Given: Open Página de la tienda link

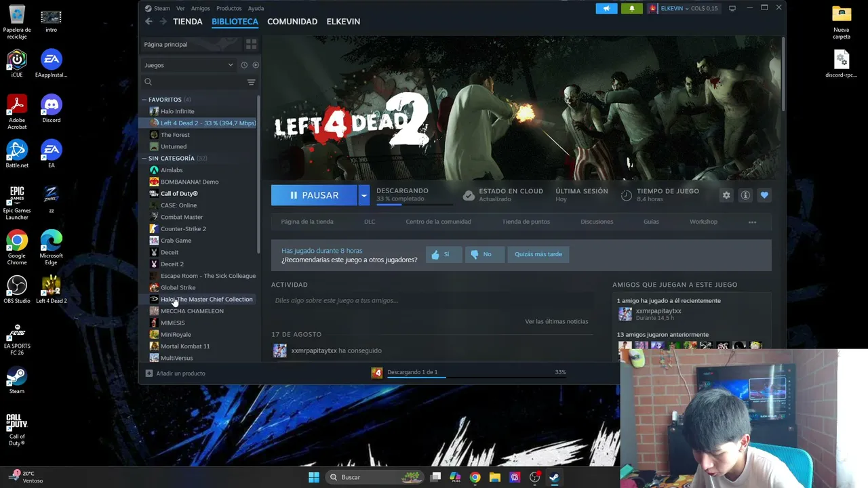Looking at the screenshot, I should 307,222.
